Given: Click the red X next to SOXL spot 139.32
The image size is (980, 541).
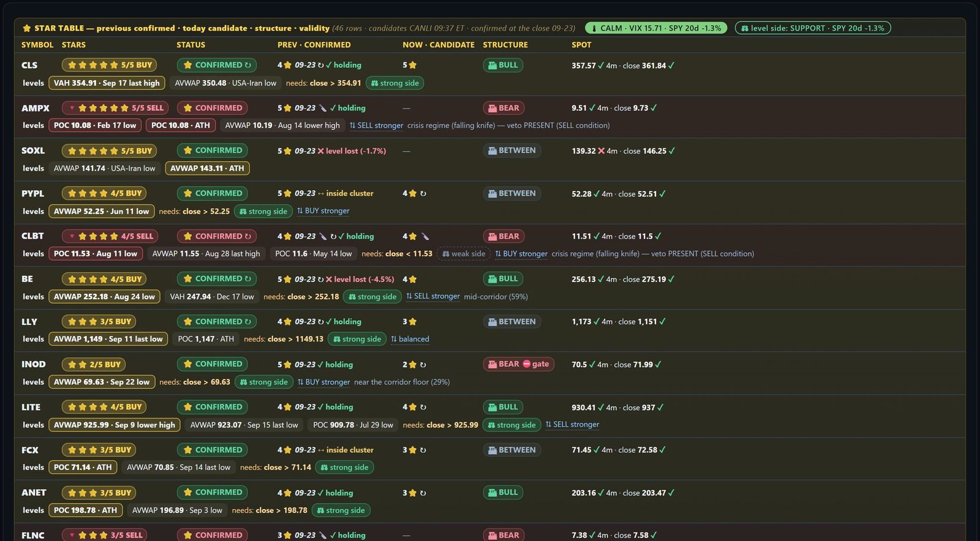Looking at the screenshot, I should click(x=601, y=151).
